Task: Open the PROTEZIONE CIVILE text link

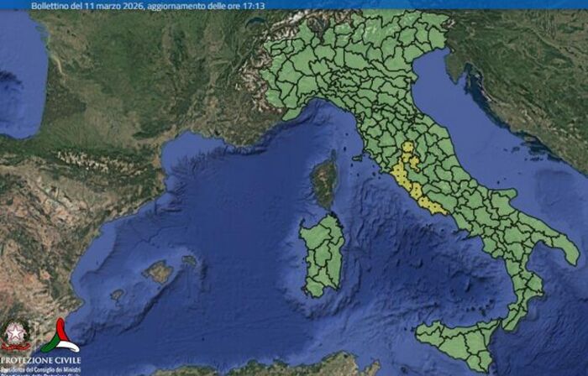Action: 40,359
